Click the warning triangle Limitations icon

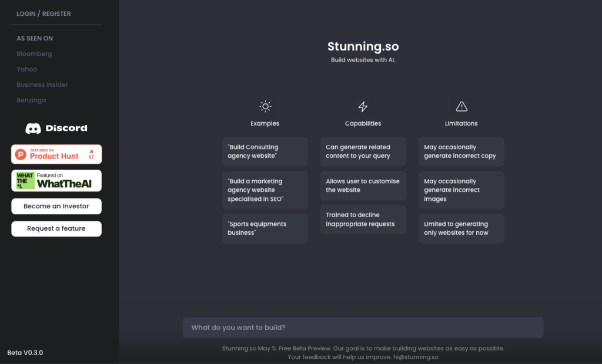click(461, 106)
